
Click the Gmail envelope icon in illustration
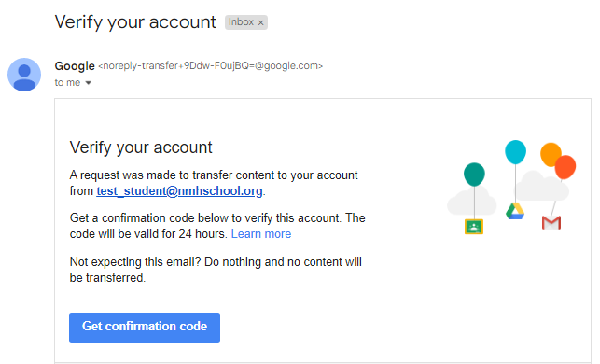point(551,223)
